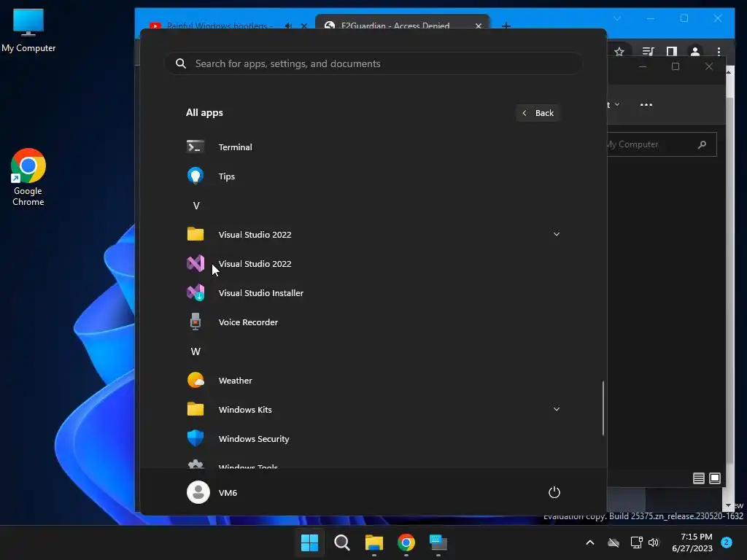Open Chrome side panel icon
Viewport: 747px width, 560px height.
pyautogui.click(x=672, y=52)
